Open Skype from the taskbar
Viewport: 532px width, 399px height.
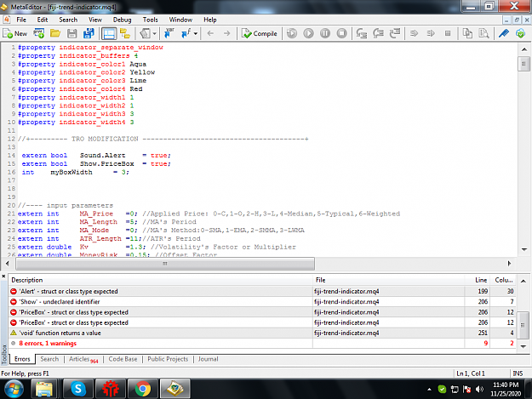point(78,389)
